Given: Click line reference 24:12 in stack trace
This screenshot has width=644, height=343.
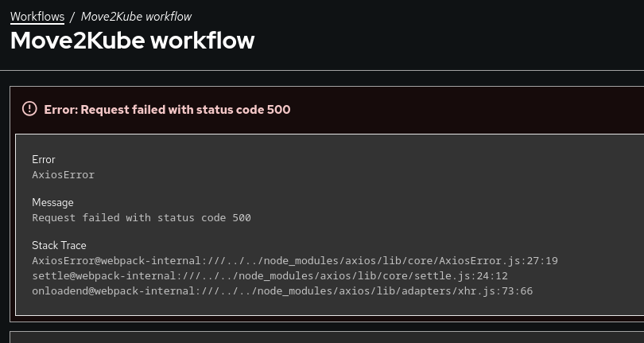Looking at the screenshot, I should [492, 275].
